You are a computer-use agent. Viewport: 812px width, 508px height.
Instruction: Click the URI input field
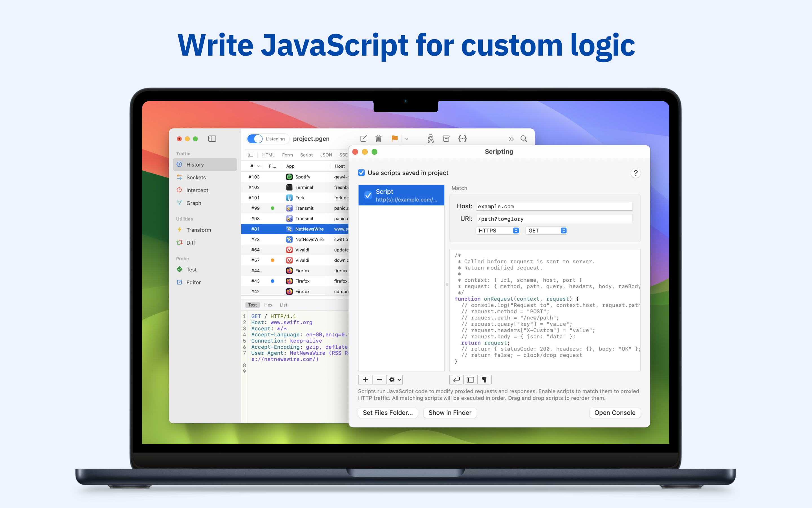(554, 219)
